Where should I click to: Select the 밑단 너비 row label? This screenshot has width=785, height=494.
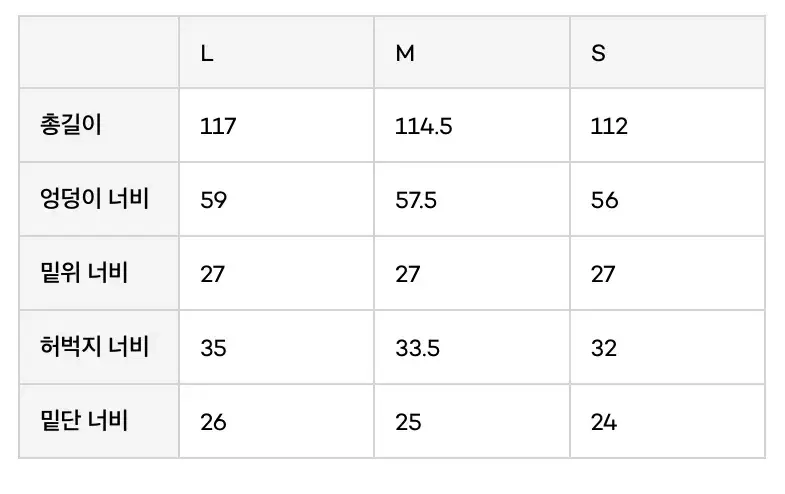80,421
